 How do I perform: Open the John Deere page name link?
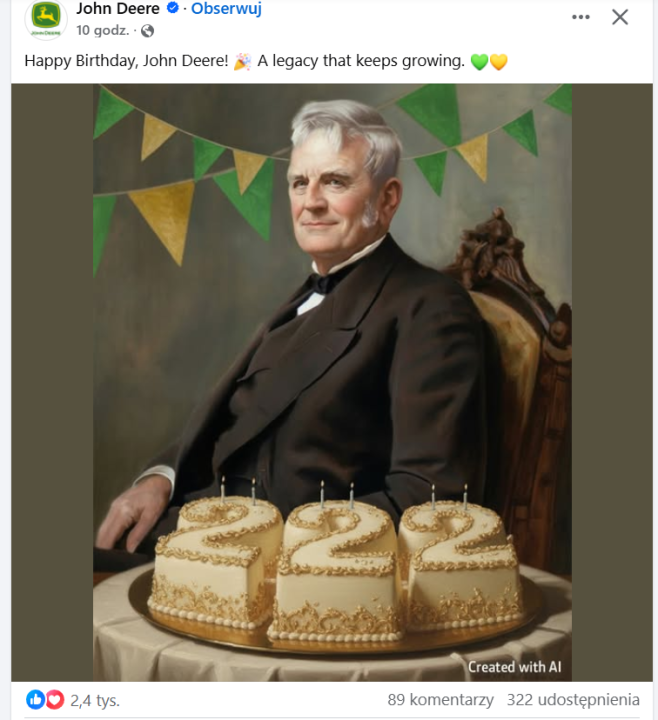pyautogui.click(x=118, y=8)
